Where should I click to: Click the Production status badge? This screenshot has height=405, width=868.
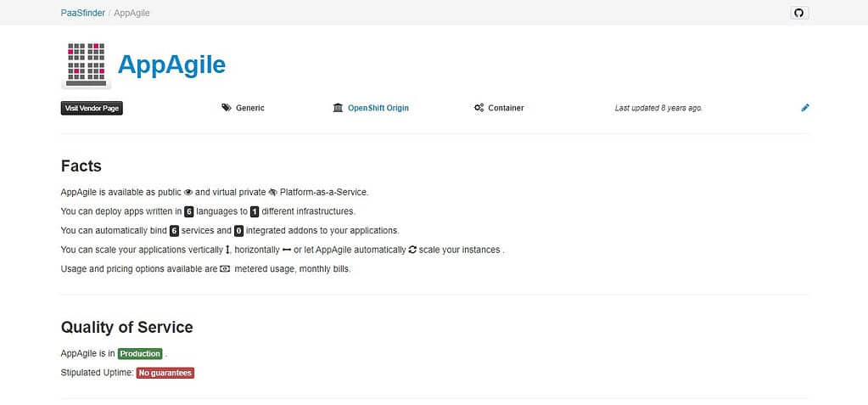point(140,353)
